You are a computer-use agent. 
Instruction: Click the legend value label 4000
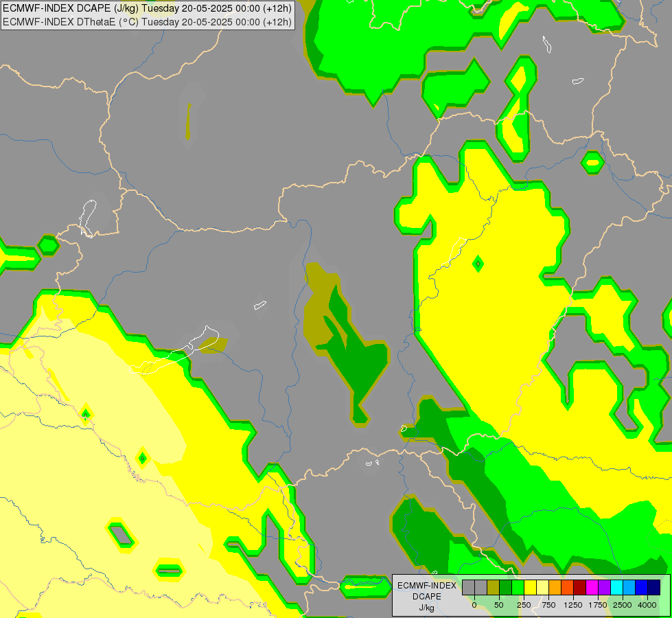click(x=647, y=605)
